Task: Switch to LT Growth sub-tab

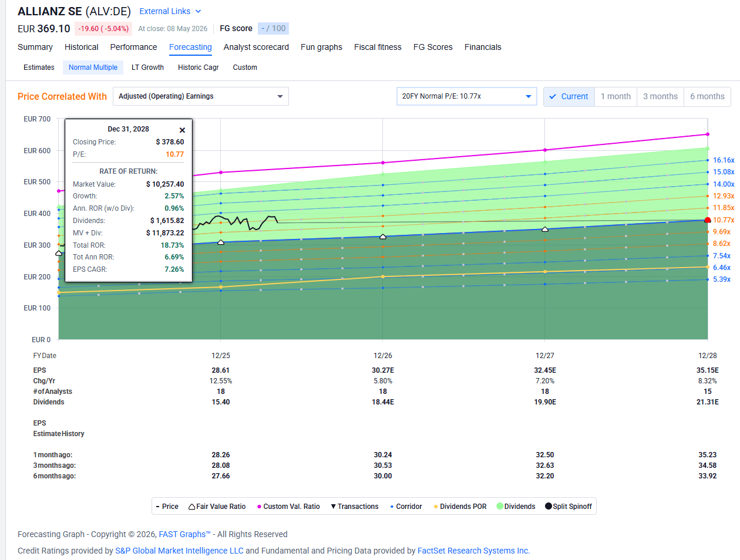Action: click(x=147, y=68)
